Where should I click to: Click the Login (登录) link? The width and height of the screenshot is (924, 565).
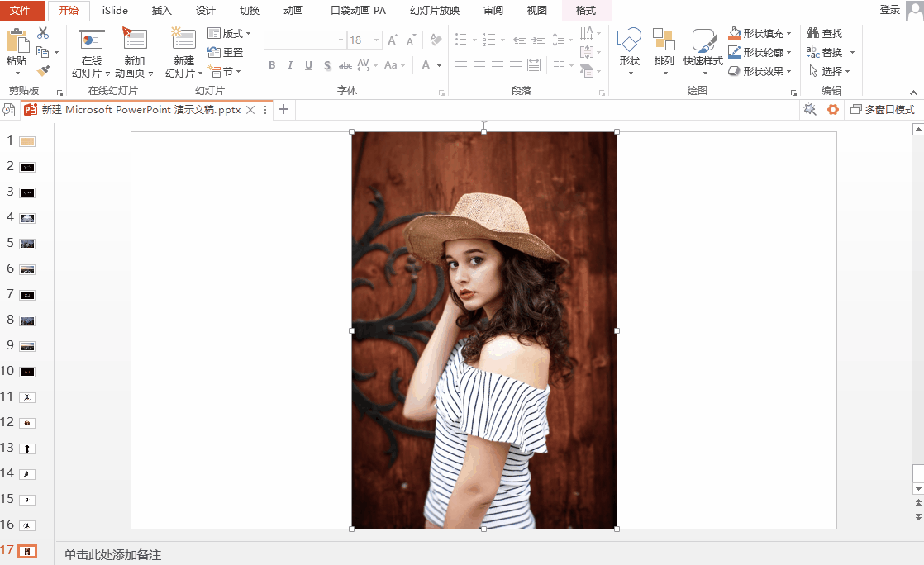coord(889,10)
